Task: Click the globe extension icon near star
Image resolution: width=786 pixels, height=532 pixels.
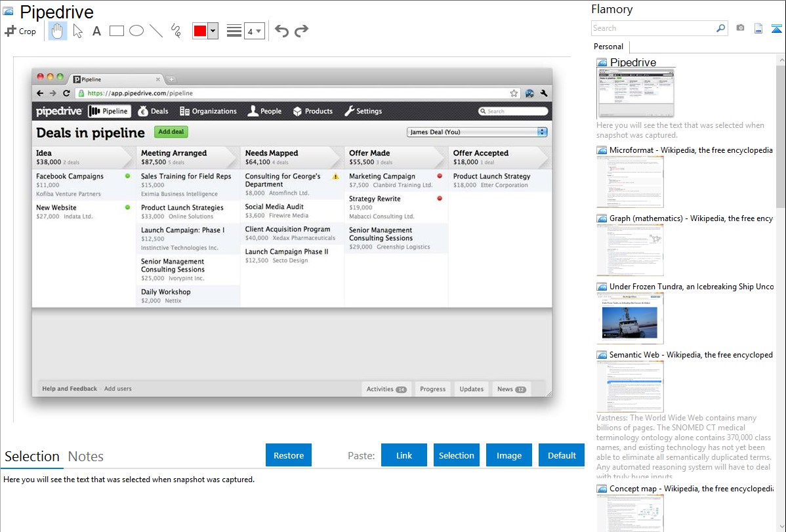Action: coord(529,93)
